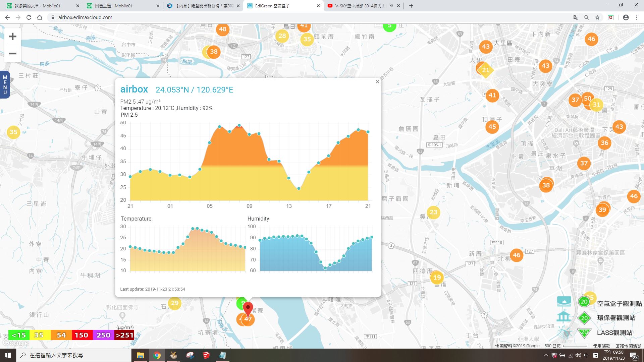The image size is (644, 362).
Task: Click orange station marker 38 by 烏溪
Action: [x=214, y=52]
